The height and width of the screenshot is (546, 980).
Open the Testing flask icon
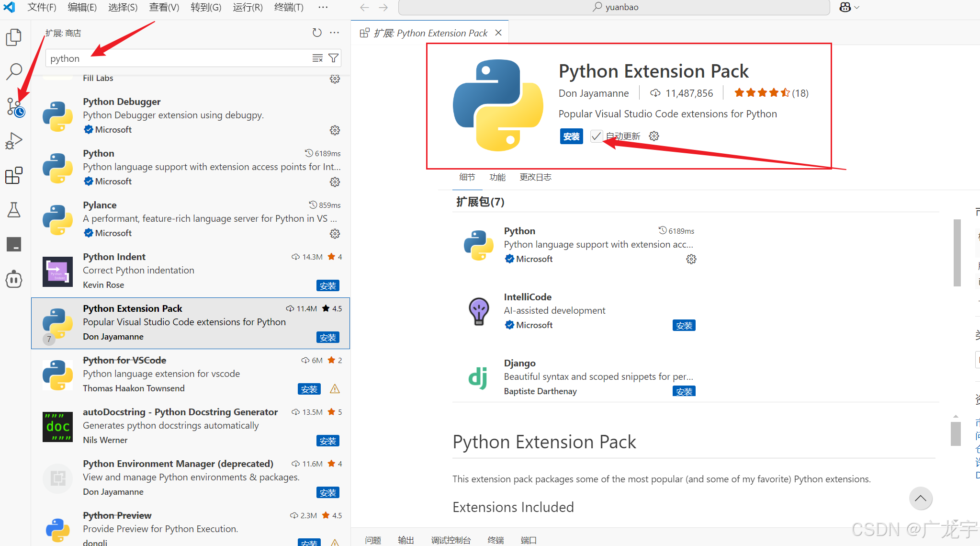click(x=14, y=210)
